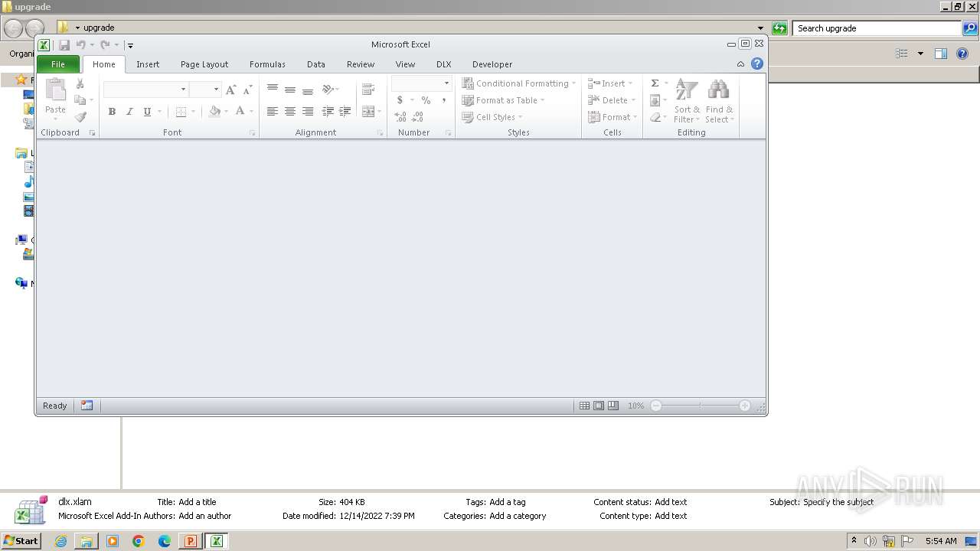Minimize the ribbon with the caret
Image resolution: width=980 pixels, height=551 pixels.
tap(740, 64)
